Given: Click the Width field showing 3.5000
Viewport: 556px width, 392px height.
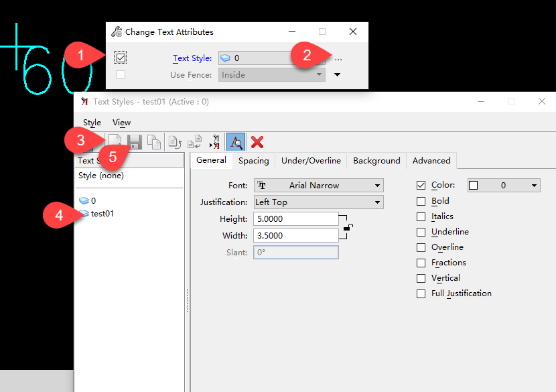Looking at the screenshot, I should 295,236.
